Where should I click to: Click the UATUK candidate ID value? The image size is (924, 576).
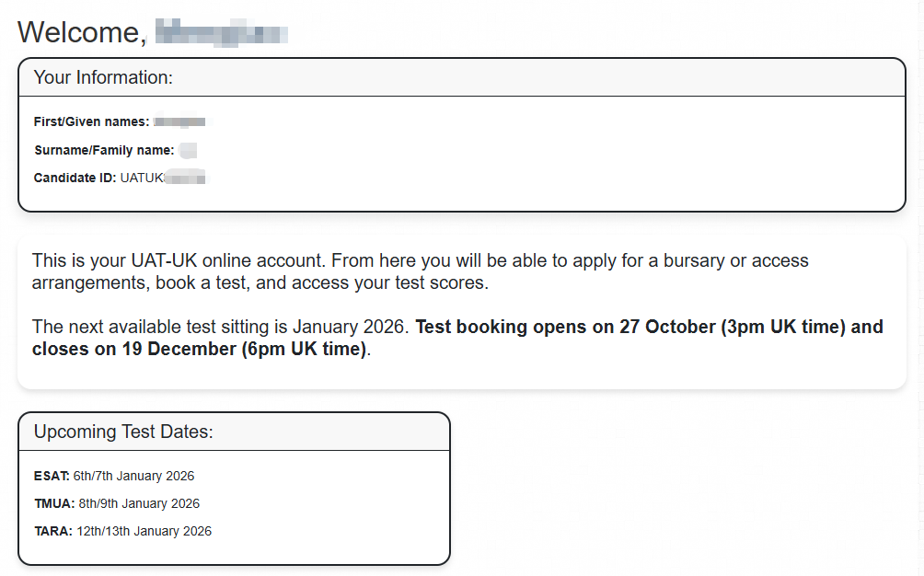(164, 178)
